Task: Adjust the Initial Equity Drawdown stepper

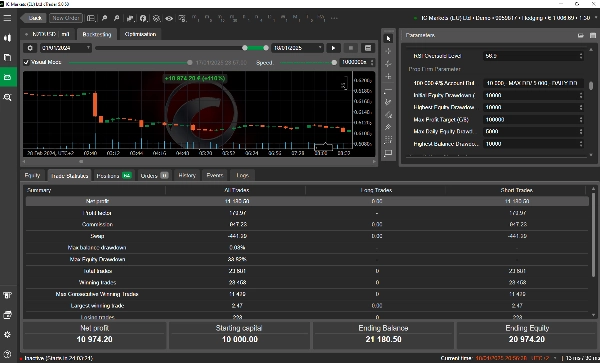Action: [581, 95]
